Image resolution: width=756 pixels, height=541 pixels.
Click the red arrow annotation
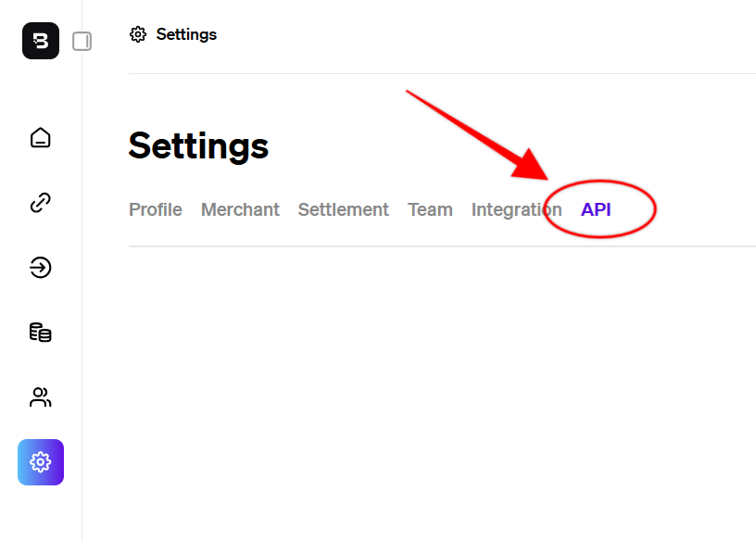(477, 135)
